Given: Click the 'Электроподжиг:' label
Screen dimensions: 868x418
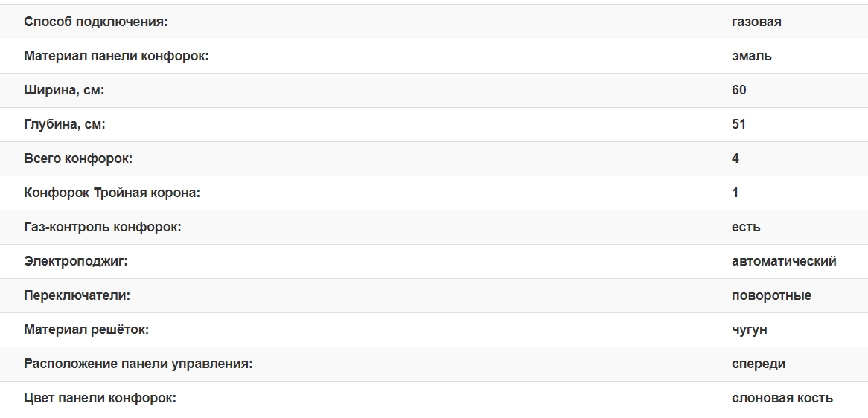Looking at the screenshot, I should click(76, 261).
